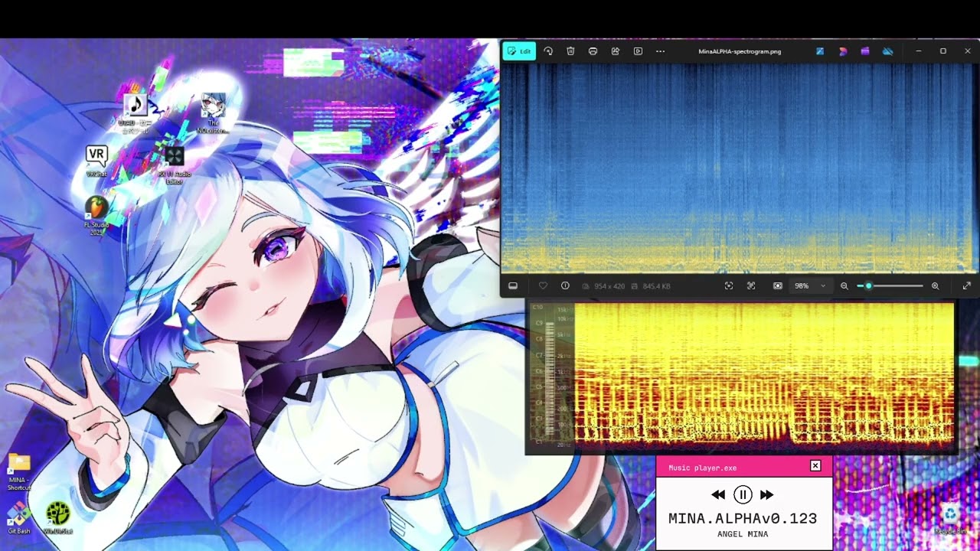Start slideshow from Photos toolbar
The image size is (980, 551).
point(638,51)
